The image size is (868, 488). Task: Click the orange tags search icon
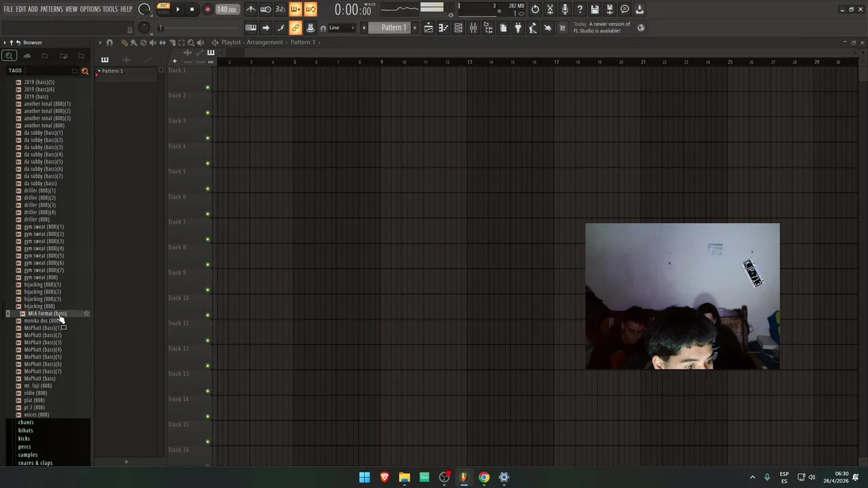(85, 70)
